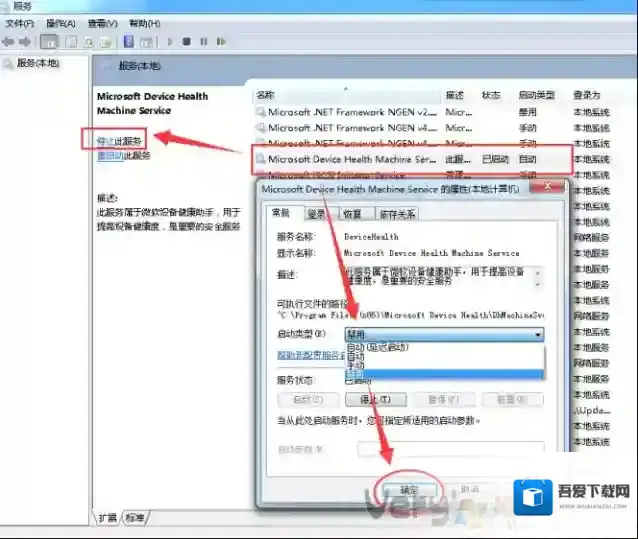Switch to the 依存关系 tab
The width and height of the screenshot is (638, 539).
397,214
